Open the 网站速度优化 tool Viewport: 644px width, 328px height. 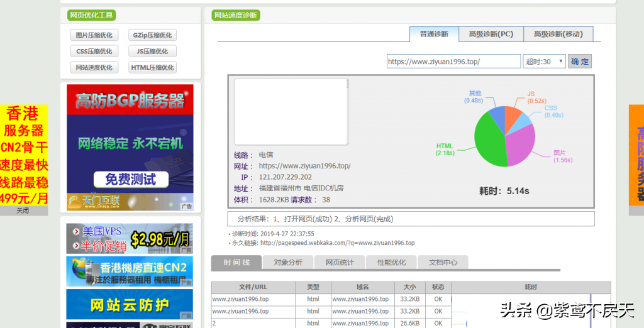pyautogui.click(x=94, y=67)
